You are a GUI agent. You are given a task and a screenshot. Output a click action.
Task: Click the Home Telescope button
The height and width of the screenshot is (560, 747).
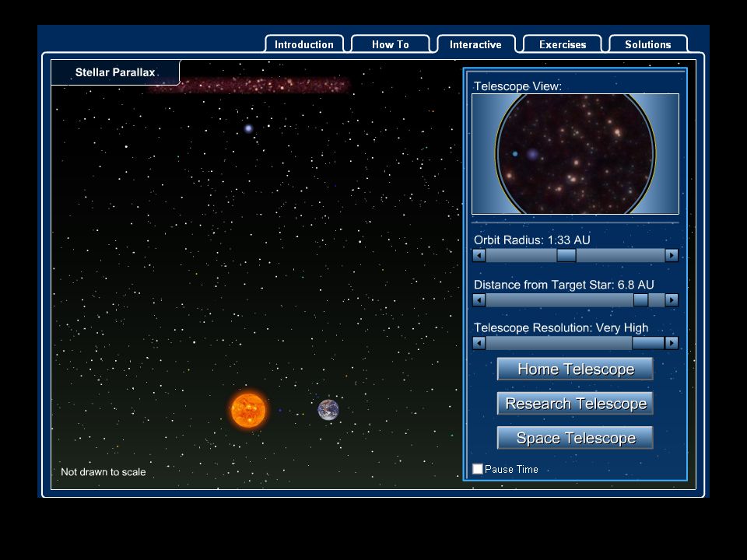tap(575, 369)
